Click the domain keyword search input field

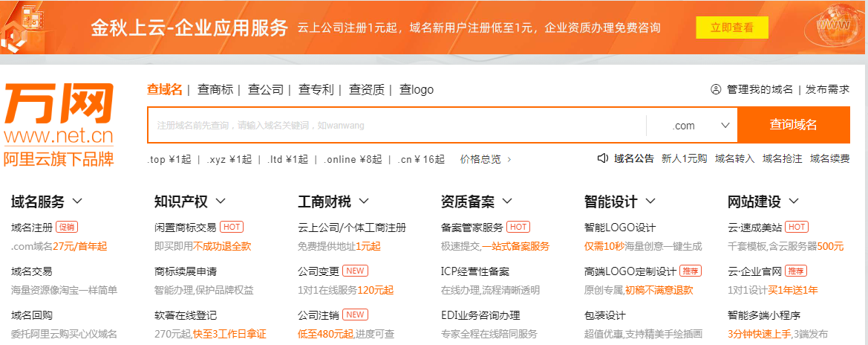pos(397,126)
